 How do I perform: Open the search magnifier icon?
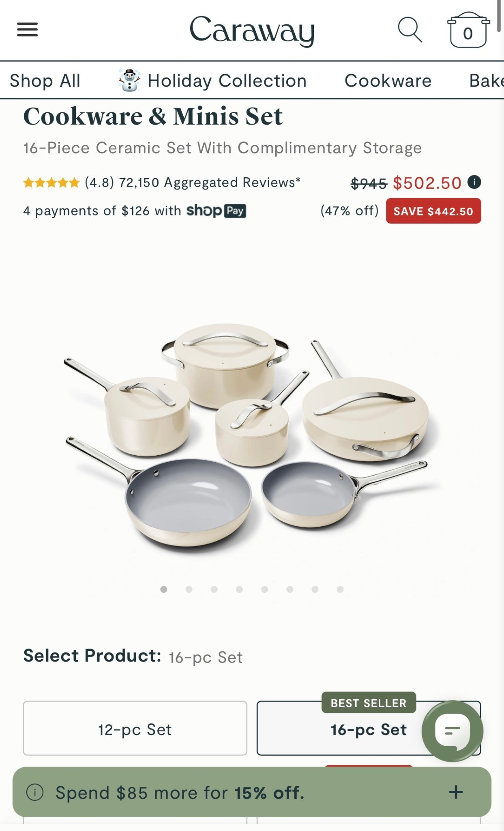410,30
